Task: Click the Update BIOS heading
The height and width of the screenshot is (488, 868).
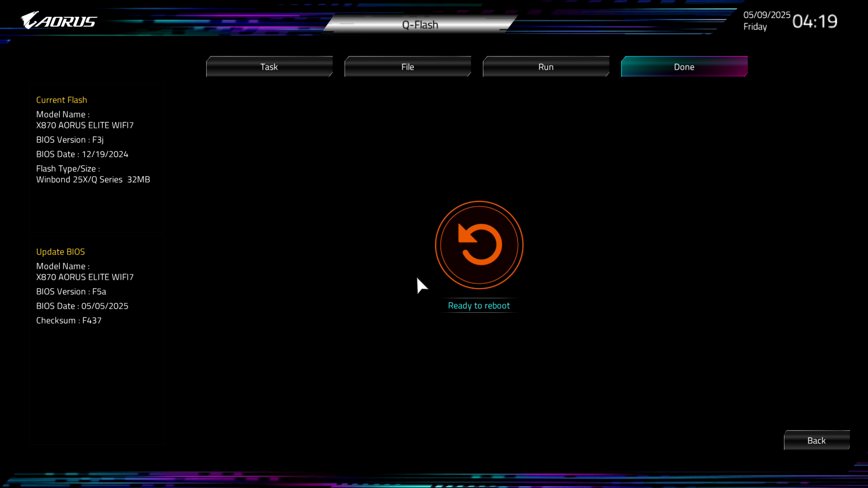Action: coord(61,252)
